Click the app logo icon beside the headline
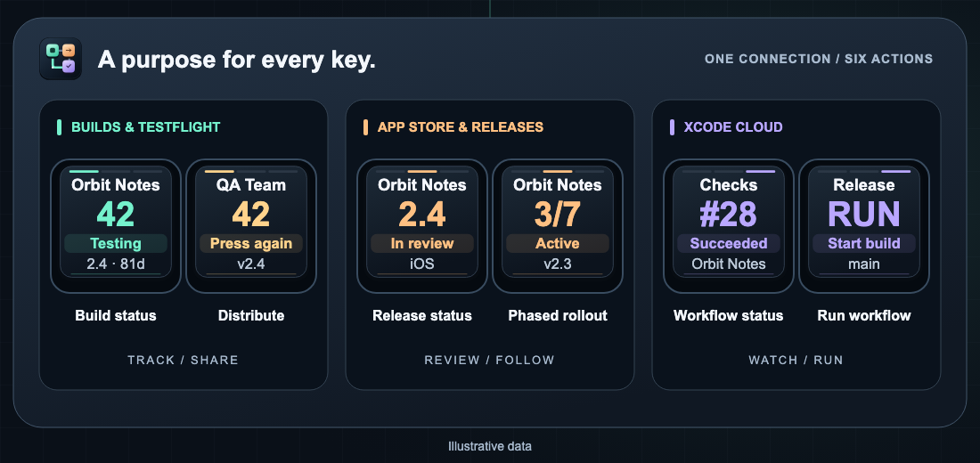The height and width of the screenshot is (463, 980). click(x=61, y=59)
